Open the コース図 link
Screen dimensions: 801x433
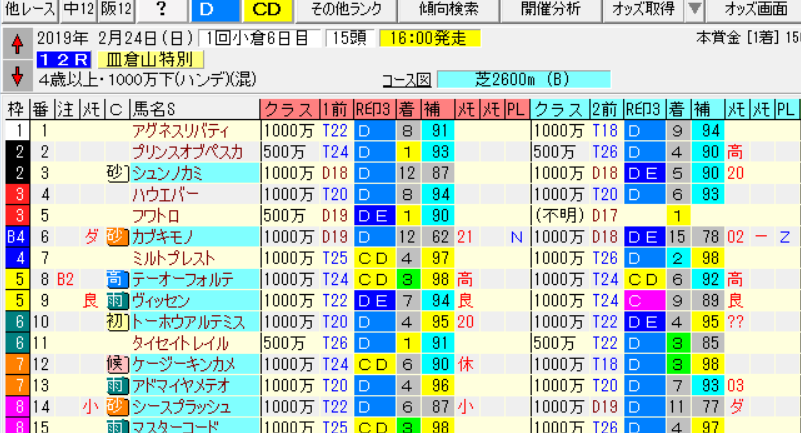click(407, 80)
